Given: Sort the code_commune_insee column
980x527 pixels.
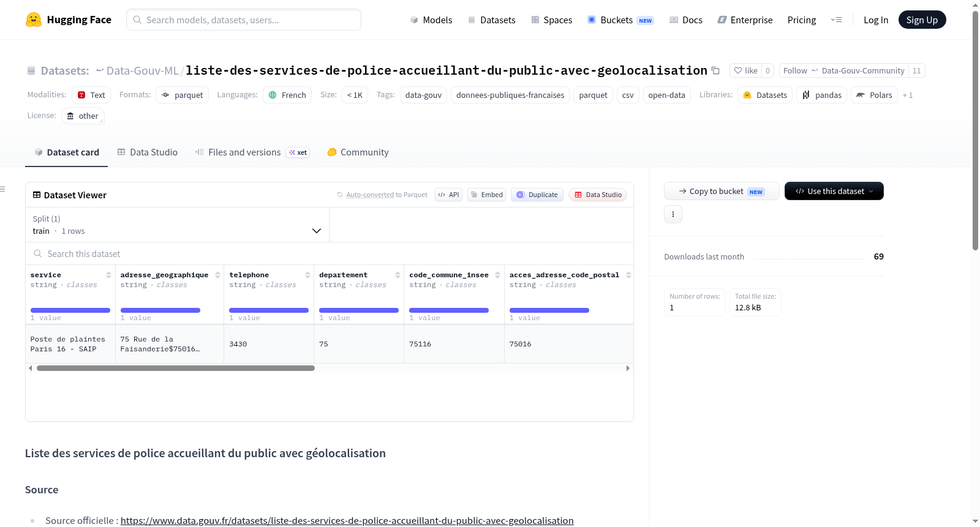Looking at the screenshot, I should point(497,275).
